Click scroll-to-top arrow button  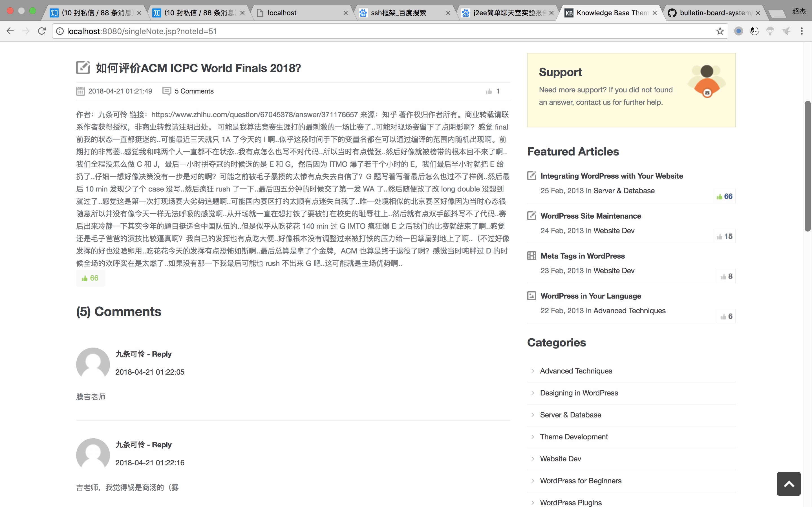coord(789,484)
